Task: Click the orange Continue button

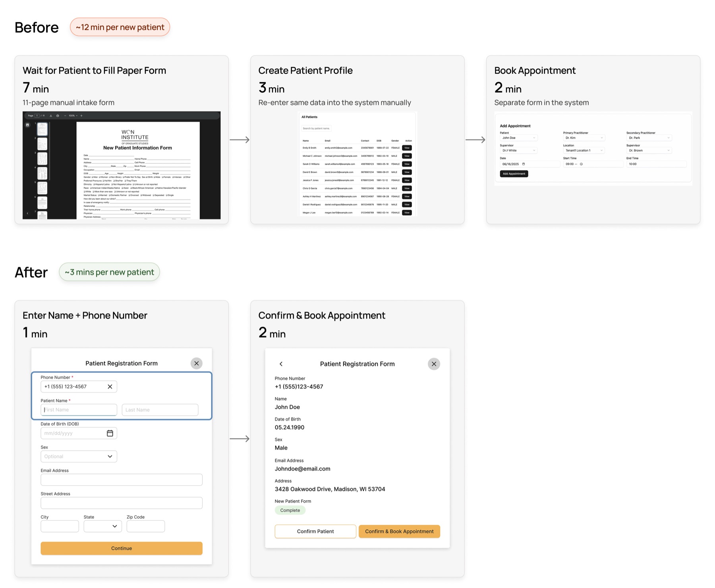Action: point(122,548)
